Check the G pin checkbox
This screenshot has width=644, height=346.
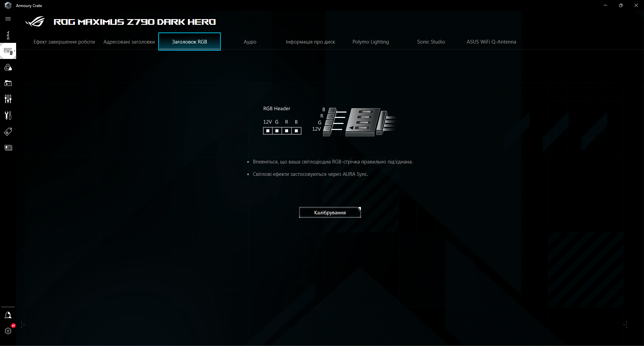(x=277, y=131)
